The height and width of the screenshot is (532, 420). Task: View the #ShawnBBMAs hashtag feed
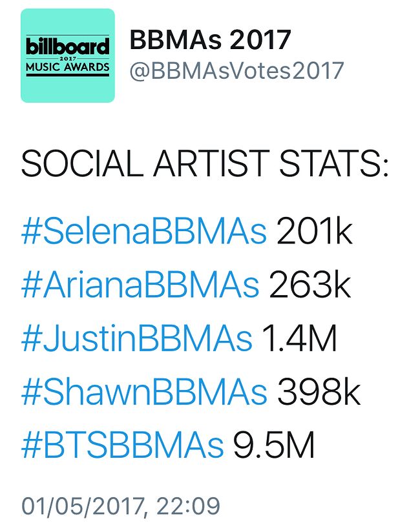pos(143,393)
